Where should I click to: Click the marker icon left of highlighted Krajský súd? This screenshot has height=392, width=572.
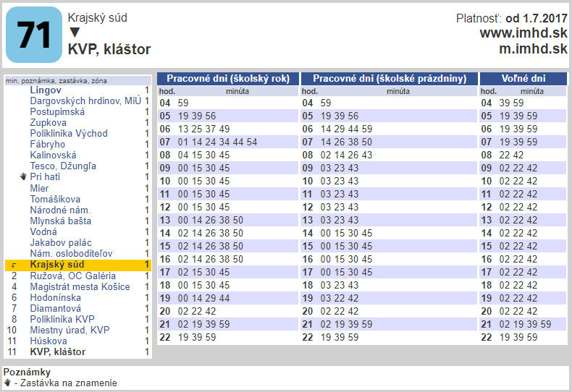coord(14,265)
